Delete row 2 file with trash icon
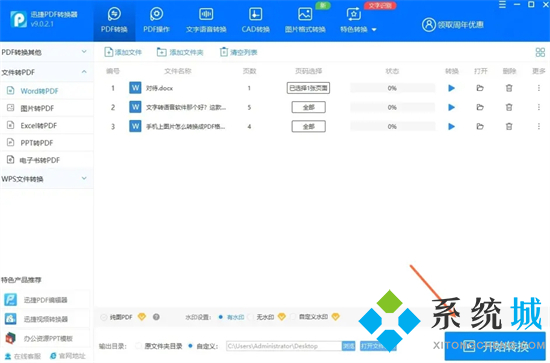The height and width of the screenshot is (363, 550). coord(509,107)
